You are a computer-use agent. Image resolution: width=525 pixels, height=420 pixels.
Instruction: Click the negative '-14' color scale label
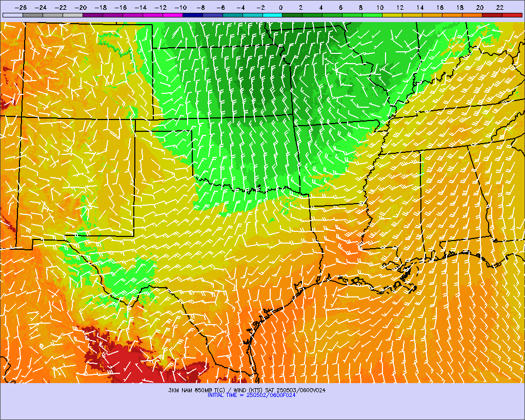click(x=140, y=8)
